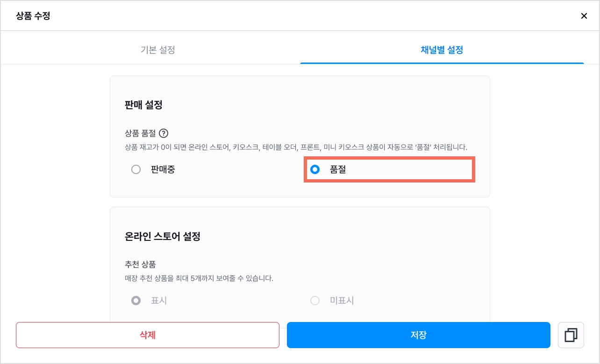This screenshot has width=600, height=364.
Task: Choose the 표시 option for 추천 상품
Action: click(136, 301)
